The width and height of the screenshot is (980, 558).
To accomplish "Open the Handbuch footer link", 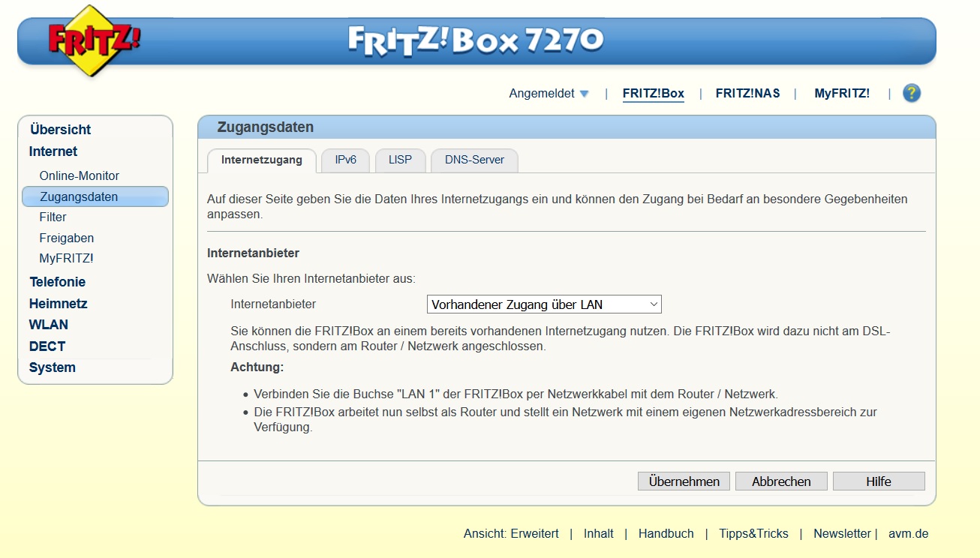I will [x=666, y=534].
